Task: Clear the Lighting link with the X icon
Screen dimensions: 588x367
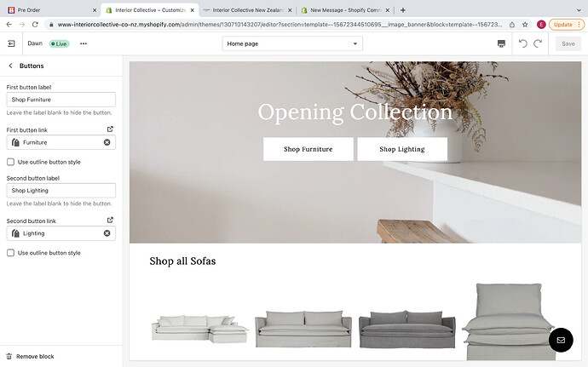Action: pyautogui.click(x=107, y=233)
